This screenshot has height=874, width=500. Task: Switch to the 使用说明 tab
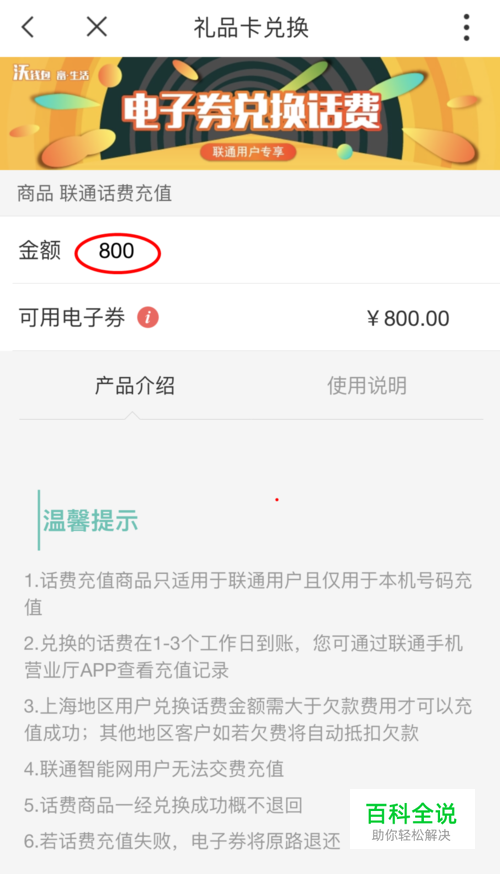367,386
